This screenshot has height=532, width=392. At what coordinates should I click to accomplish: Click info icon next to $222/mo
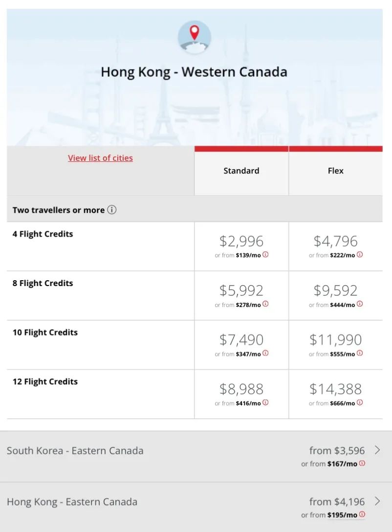point(360,254)
